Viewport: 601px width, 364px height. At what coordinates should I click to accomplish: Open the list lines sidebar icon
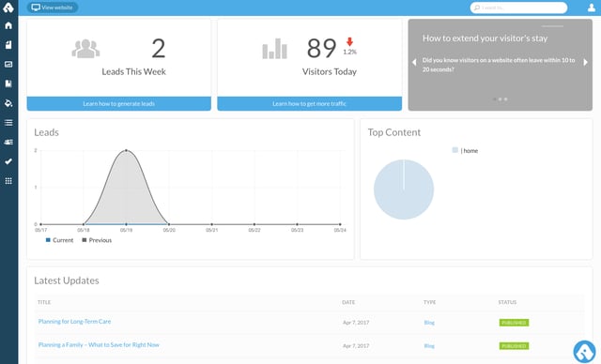coord(8,123)
